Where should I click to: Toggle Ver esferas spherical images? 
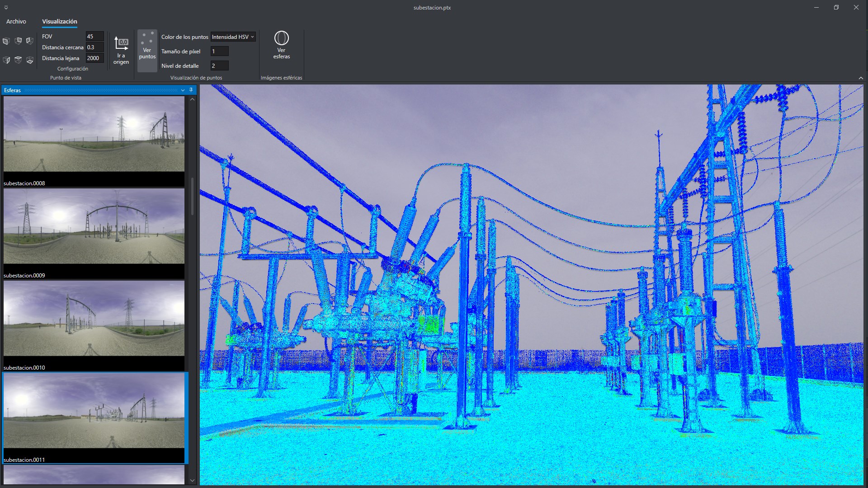[281, 45]
